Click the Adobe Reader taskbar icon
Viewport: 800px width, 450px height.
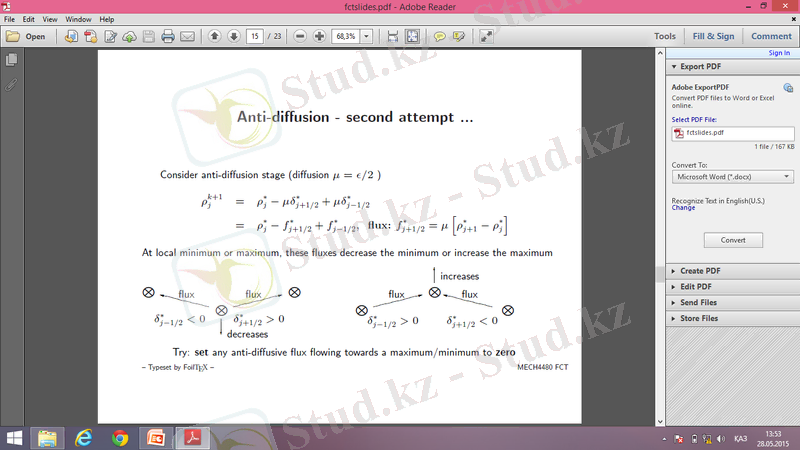click(193, 438)
